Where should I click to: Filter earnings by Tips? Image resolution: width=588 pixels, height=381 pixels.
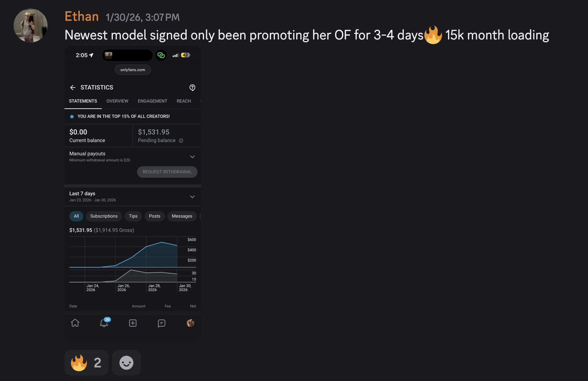click(x=133, y=216)
